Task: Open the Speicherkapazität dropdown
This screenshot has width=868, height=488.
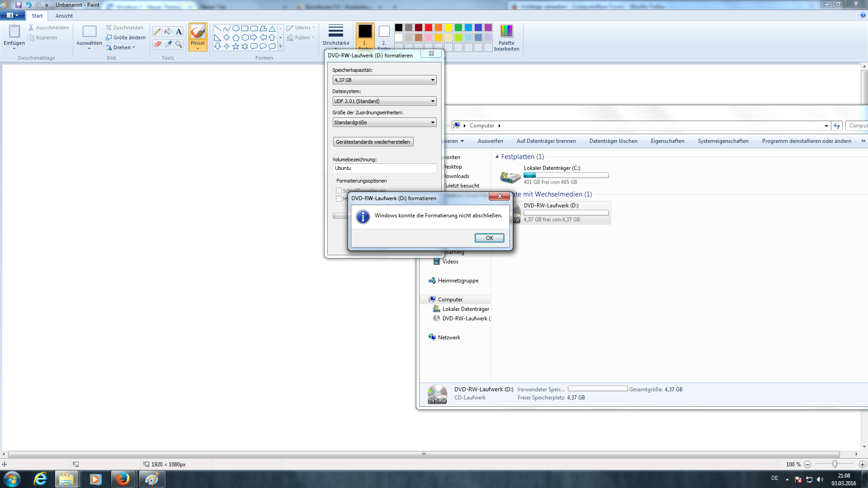Action: [x=384, y=80]
